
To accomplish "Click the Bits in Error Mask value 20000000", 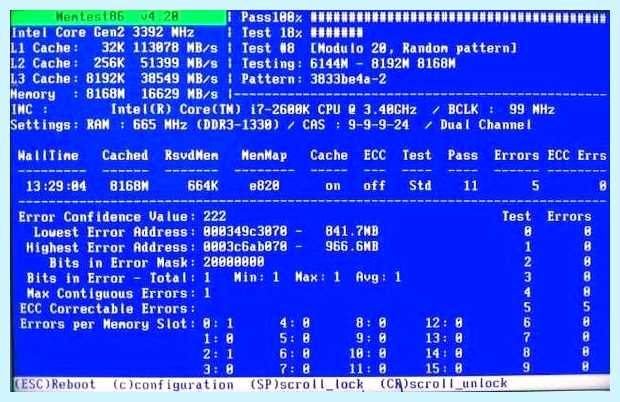I will (x=234, y=262).
